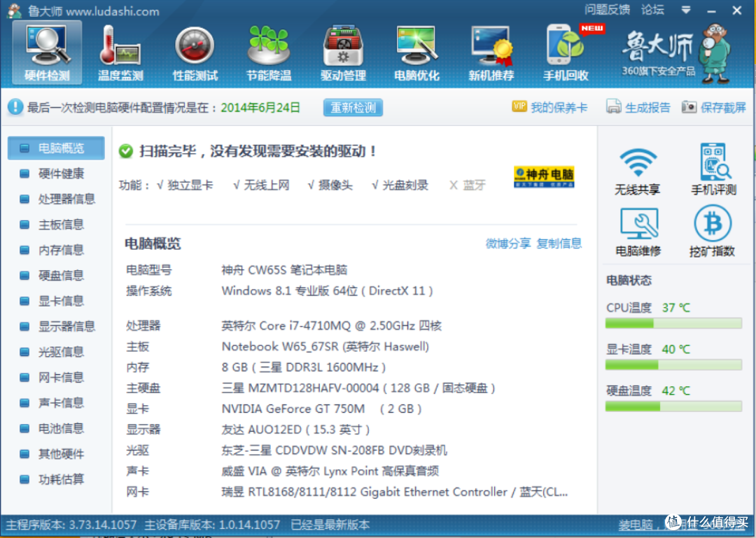Click the 装电脑 link in status bar
Image resolution: width=756 pixels, height=538 pixels.
point(636,525)
